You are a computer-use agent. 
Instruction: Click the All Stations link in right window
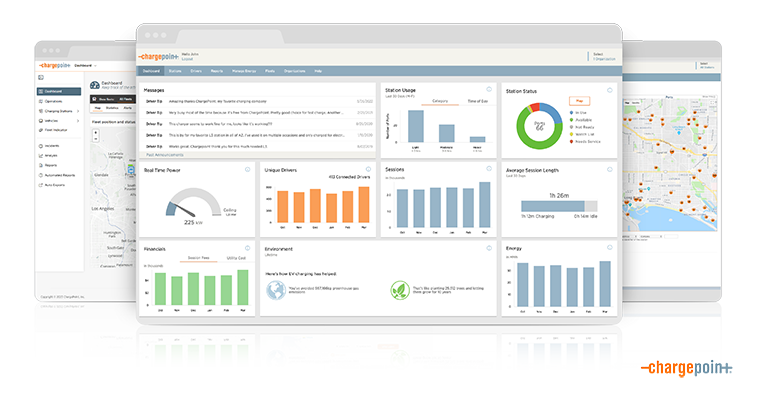[707, 67]
